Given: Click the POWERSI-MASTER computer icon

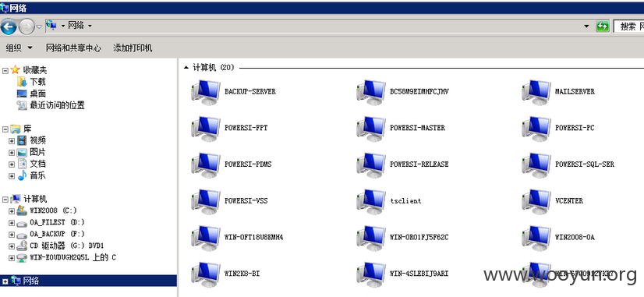Looking at the screenshot, I should tap(371, 128).
